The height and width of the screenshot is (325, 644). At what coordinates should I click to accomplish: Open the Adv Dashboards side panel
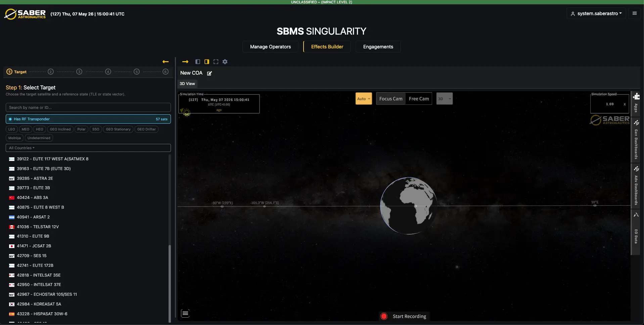point(636,186)
